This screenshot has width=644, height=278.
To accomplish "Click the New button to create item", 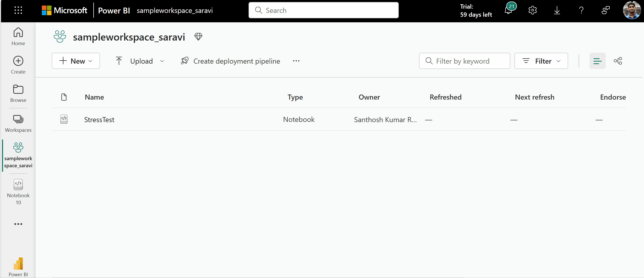I will (76, 61).
